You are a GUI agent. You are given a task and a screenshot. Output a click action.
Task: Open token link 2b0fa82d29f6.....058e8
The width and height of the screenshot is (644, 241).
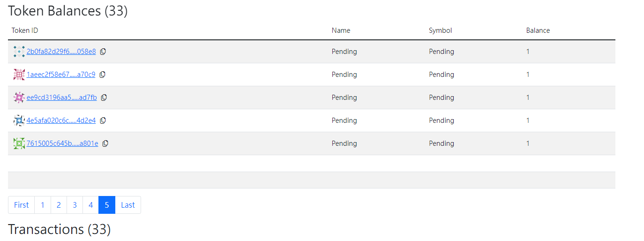(x=61, y=52)
